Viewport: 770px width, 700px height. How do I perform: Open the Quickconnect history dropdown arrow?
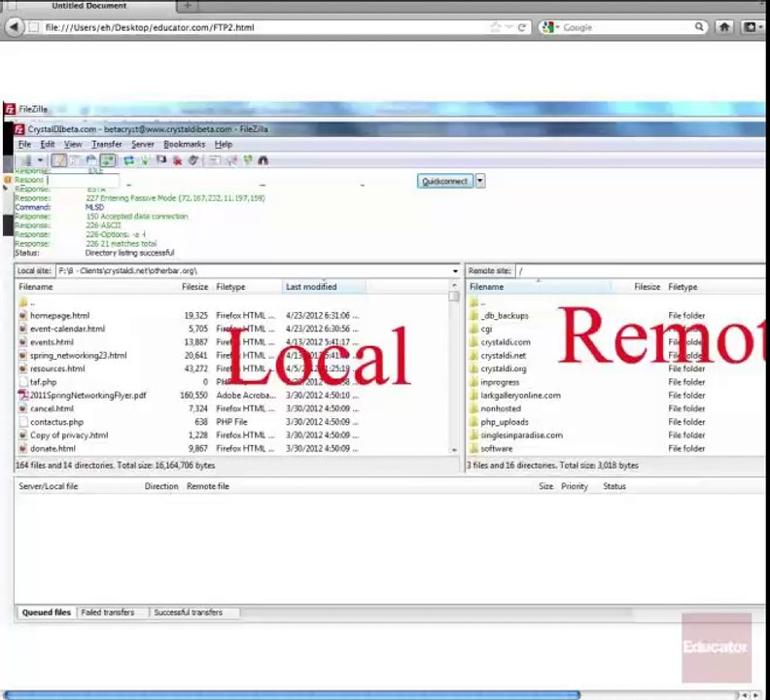[480, 181]
